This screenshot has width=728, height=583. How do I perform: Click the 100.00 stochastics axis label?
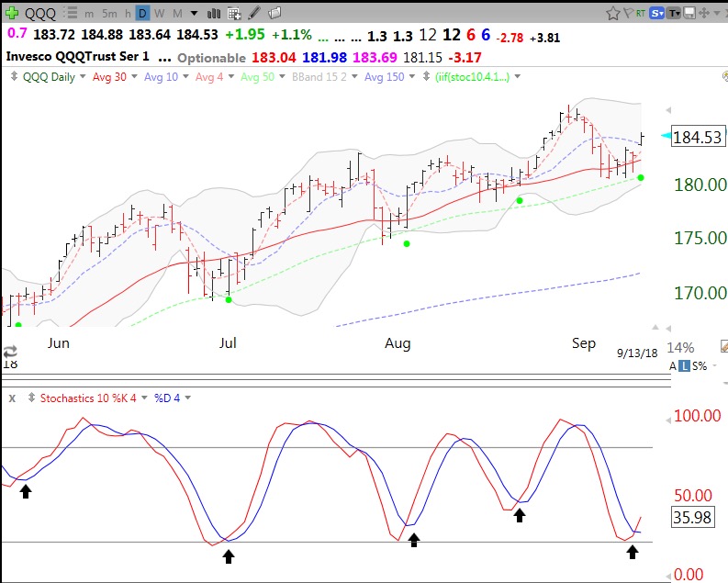(698, 415)
